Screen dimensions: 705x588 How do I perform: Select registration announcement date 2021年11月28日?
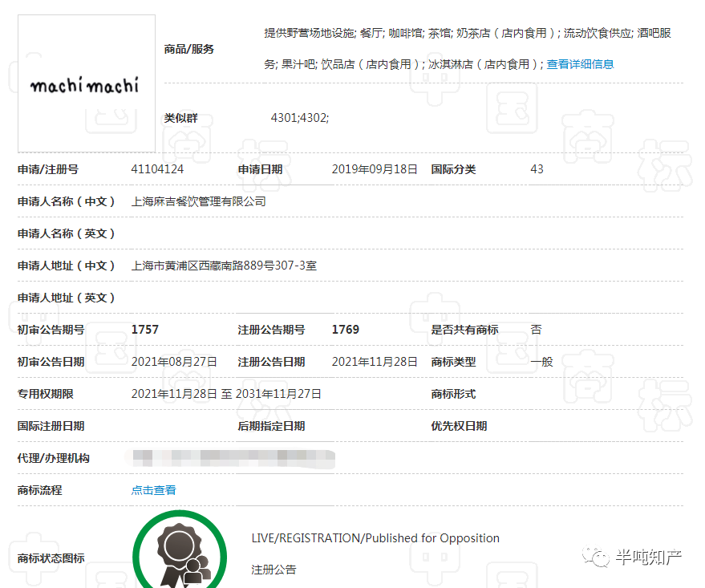click(x=375, y=362)
